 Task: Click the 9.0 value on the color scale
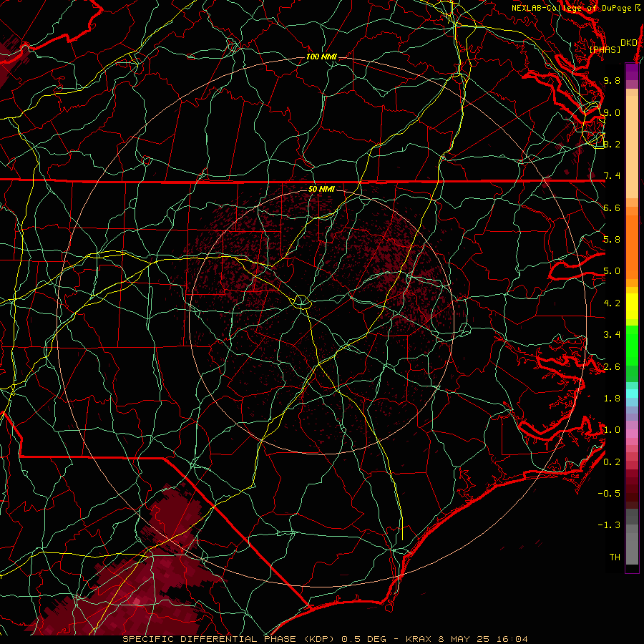[612, 112]
